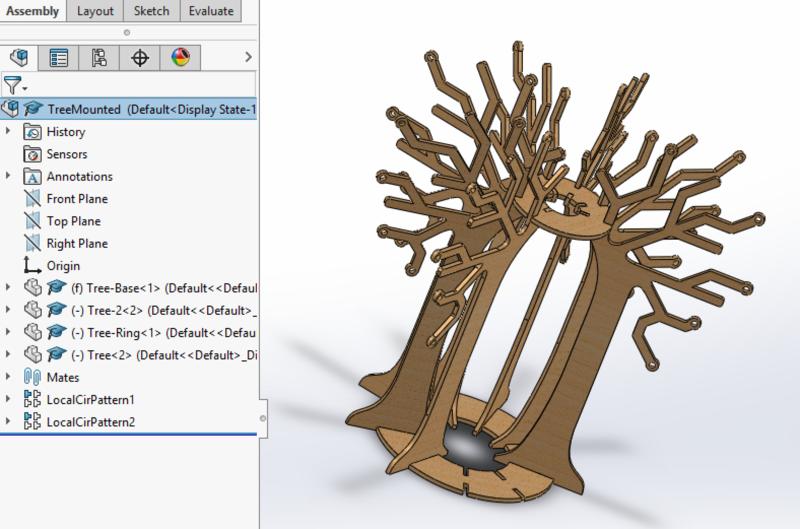Click the graduation cap icon beside Tree-Ring<1>

tap(56, 332)
